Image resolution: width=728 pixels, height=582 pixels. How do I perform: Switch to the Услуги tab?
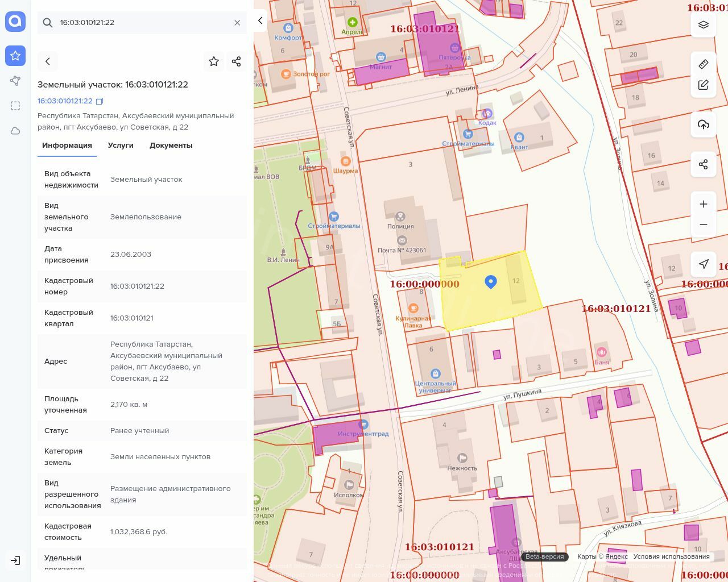tap(121, 145)
